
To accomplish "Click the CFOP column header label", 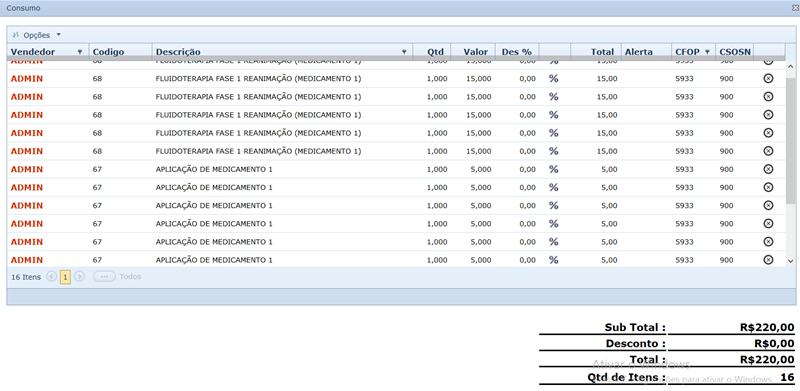I will 687,52.
